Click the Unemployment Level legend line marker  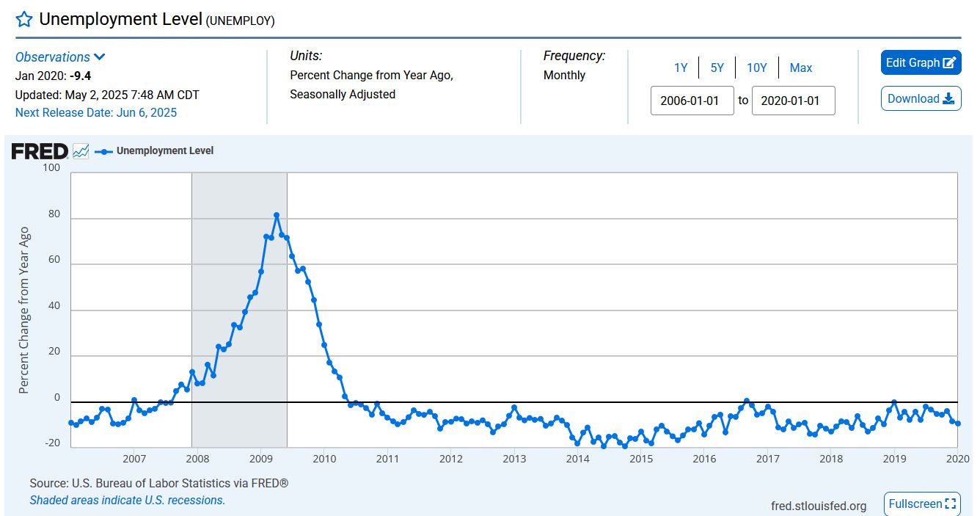pos(103,151)
